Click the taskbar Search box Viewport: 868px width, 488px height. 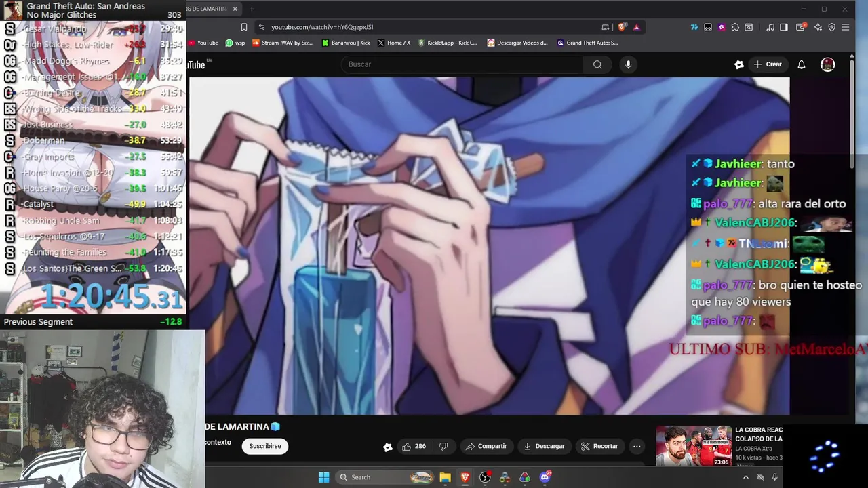(384, 477)
